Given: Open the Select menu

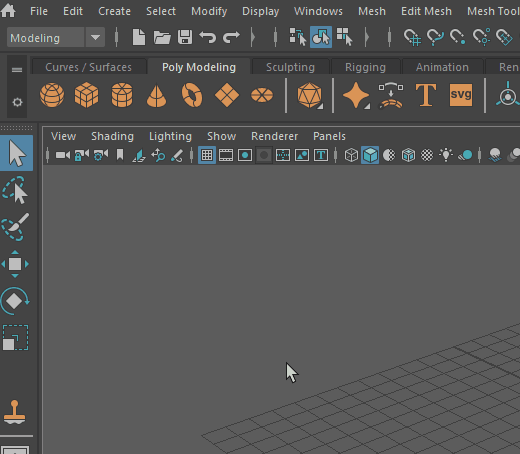Looking at the screenshot, I should pos(161,11).
